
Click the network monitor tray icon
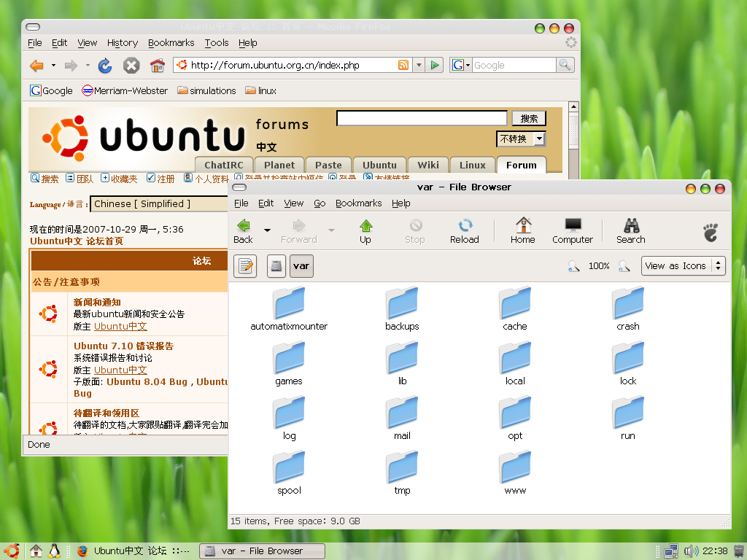(x=671, y=551)
